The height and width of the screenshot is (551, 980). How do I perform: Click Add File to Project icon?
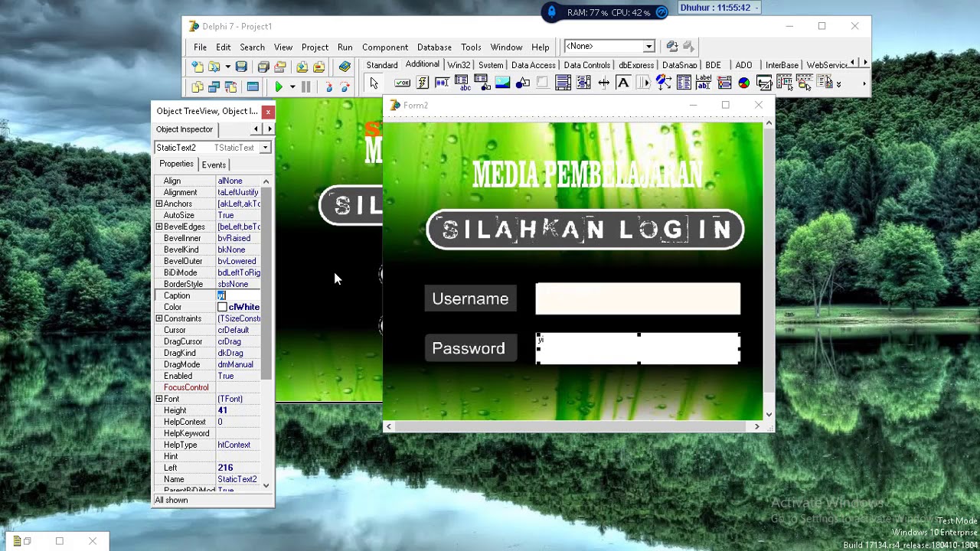(302, 67)
